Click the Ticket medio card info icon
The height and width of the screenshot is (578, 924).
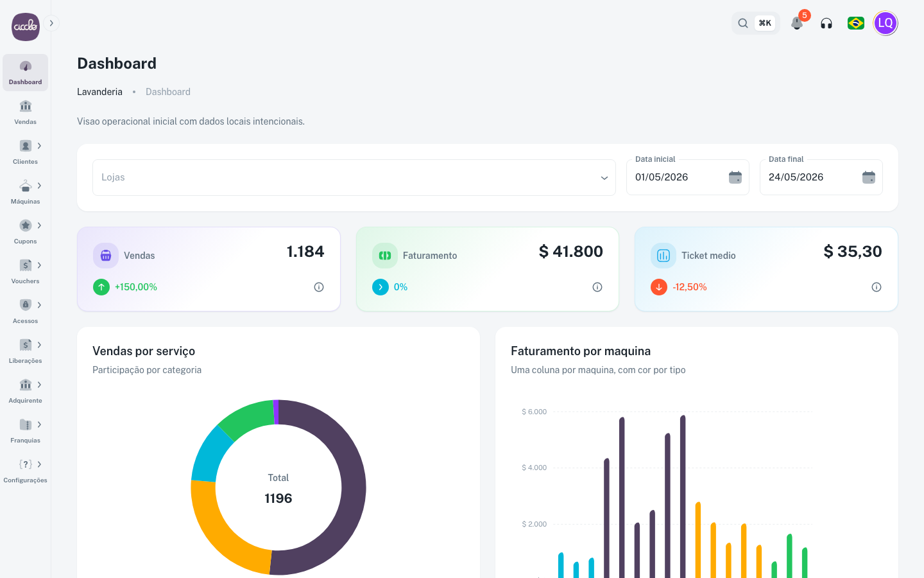[x=877, y=287]
